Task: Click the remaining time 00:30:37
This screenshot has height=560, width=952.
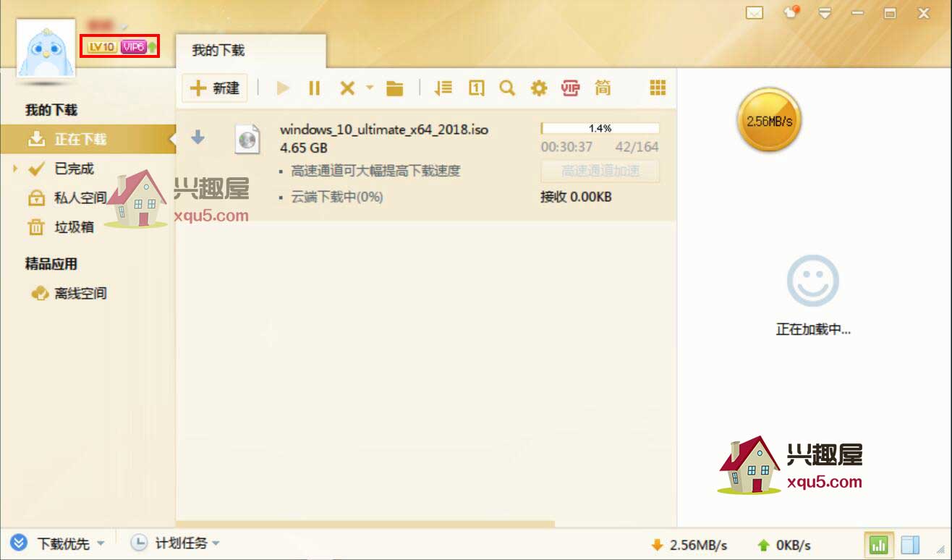Action: pos(566,147)
